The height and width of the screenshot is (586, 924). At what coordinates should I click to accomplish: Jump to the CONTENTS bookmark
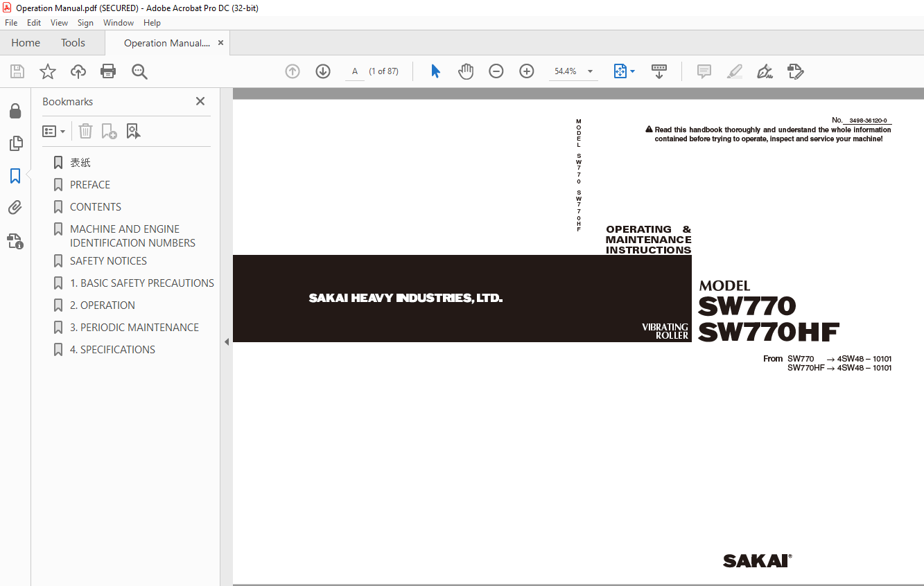[96, 207]
